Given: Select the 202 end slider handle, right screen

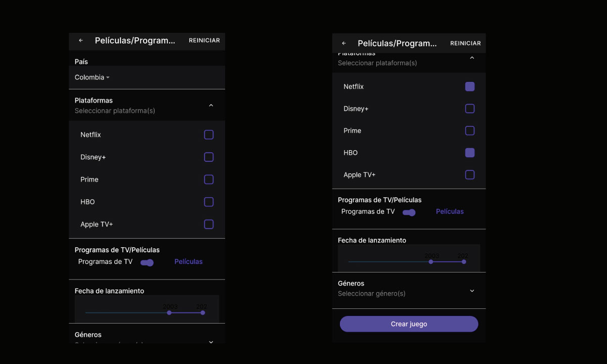Looking at the screenshot, I should coord(464,262).
